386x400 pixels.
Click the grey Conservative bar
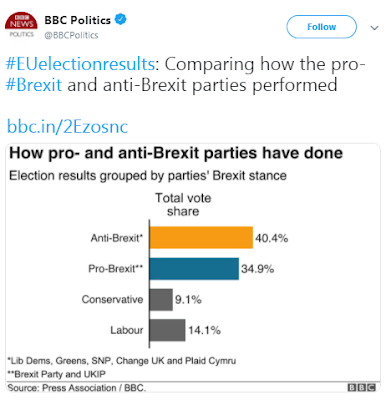coord(161,300)
